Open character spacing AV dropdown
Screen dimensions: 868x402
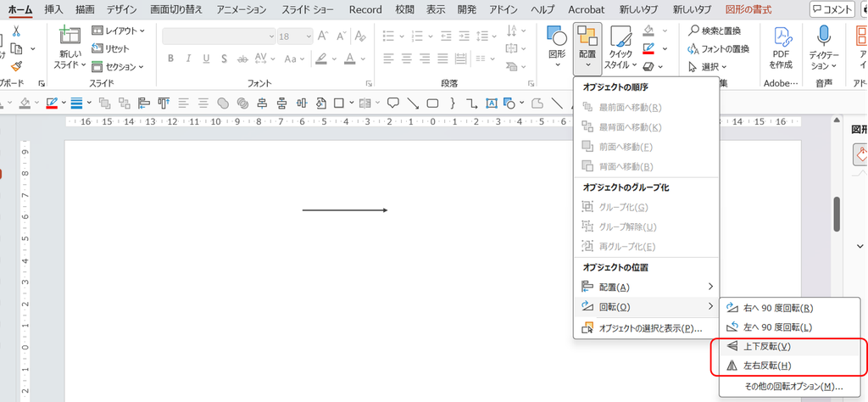click(x=264, y=59)
